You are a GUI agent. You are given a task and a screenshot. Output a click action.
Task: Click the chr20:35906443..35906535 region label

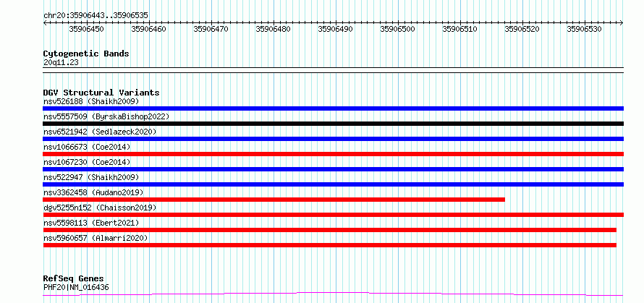coord(96,15)
